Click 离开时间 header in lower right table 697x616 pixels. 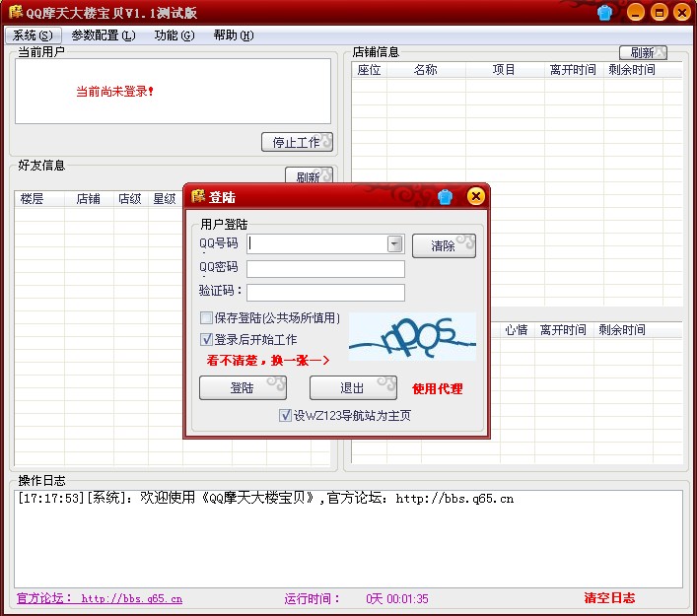point(564,330)
